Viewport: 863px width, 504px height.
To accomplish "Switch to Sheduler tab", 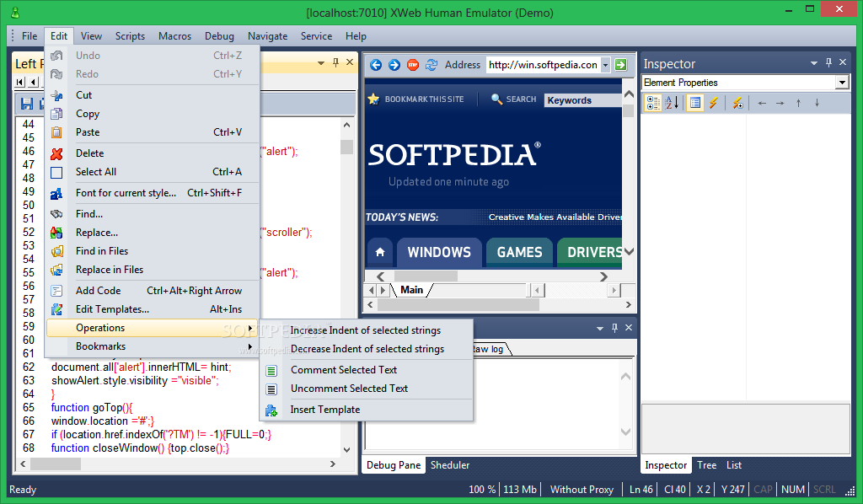I will coord(450,465).
